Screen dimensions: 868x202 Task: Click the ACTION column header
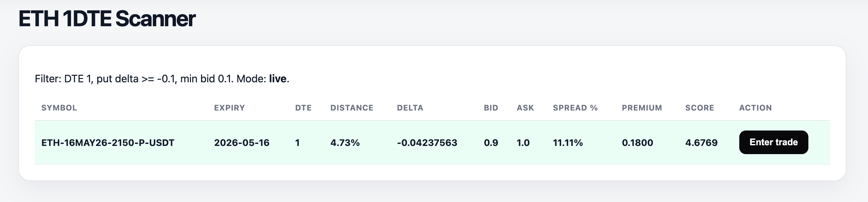click(x=755, y=108)
